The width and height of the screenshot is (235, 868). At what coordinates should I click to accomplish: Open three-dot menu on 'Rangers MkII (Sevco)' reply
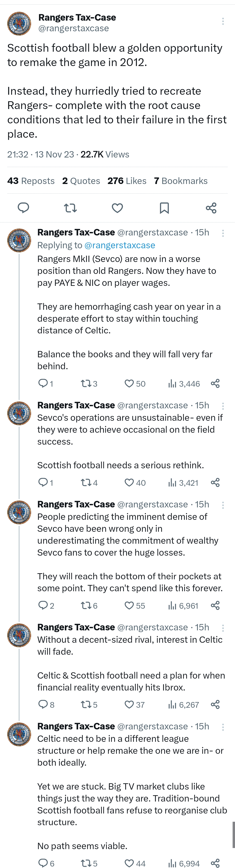(x=223, y=233)
